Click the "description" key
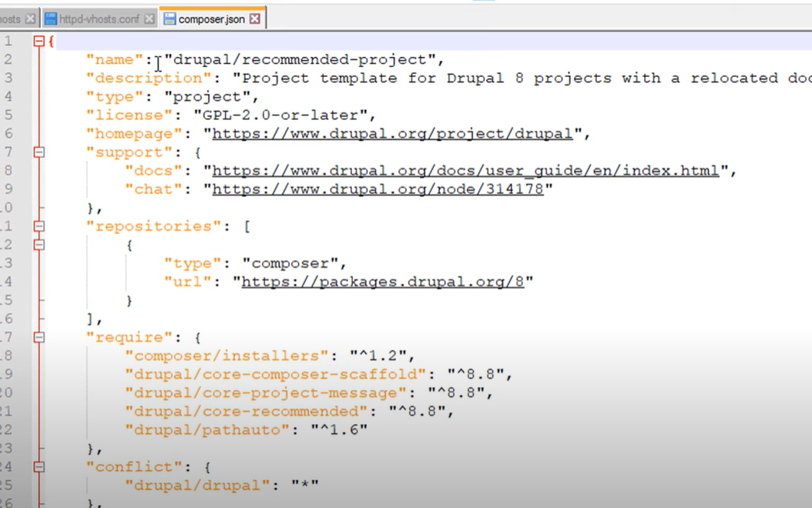812x508 pixels. [149, 78]
